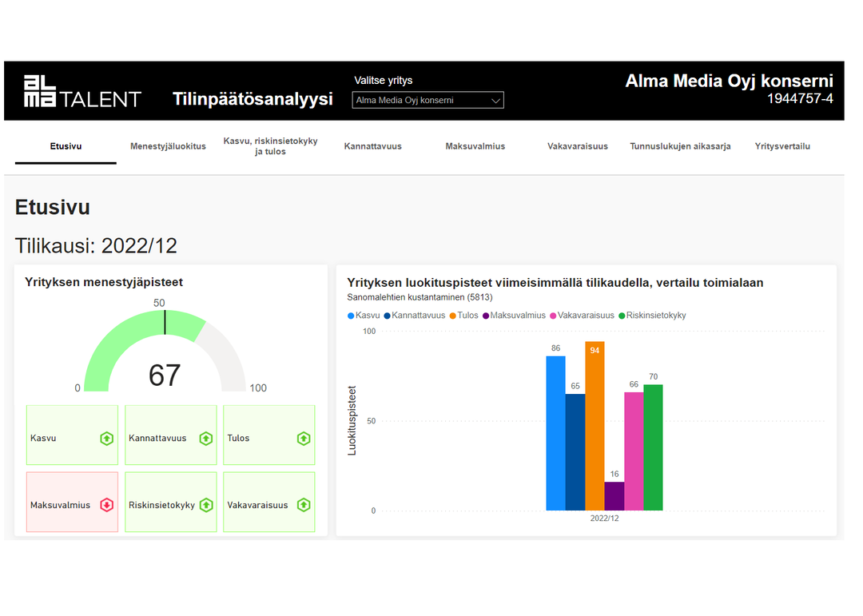
Task: Click the business ID 1944757-4
Action: click(x=800, y=98)
